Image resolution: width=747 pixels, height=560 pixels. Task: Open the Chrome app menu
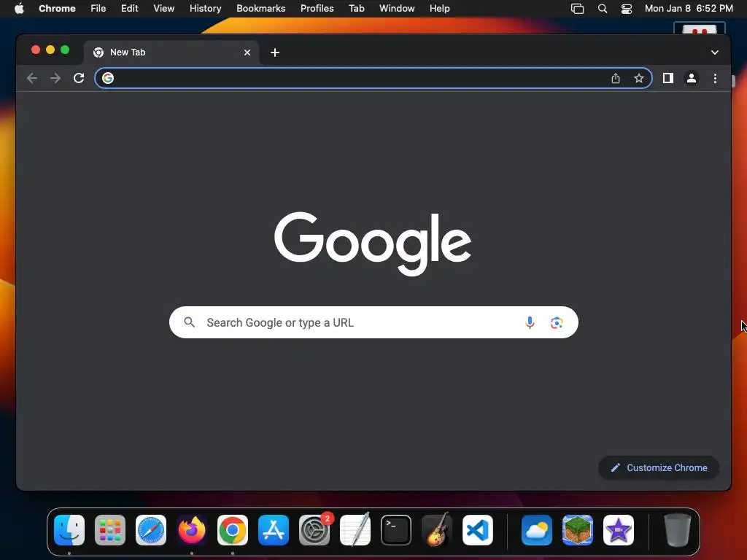[x=57, y=8]
